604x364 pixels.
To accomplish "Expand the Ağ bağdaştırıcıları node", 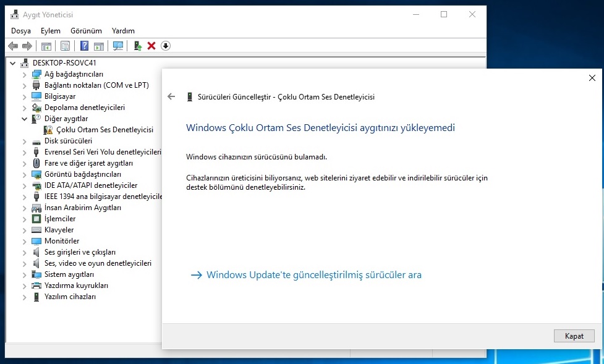I will [24, 74].
